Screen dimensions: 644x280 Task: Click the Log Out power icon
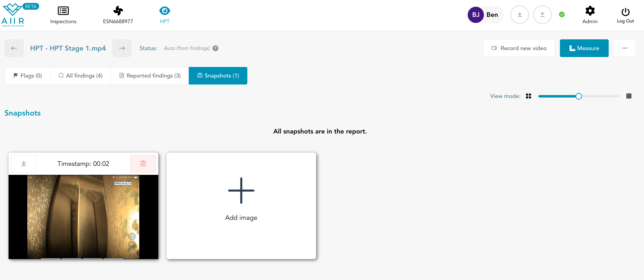[625, 12]
